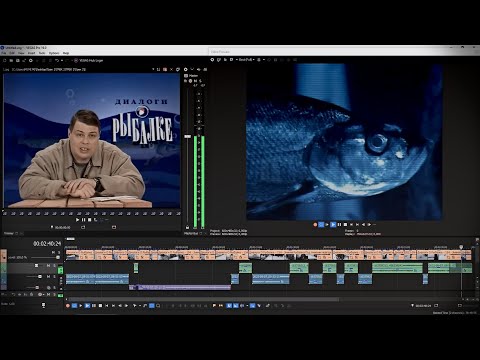Solo the green audio track

click(54, 266)
